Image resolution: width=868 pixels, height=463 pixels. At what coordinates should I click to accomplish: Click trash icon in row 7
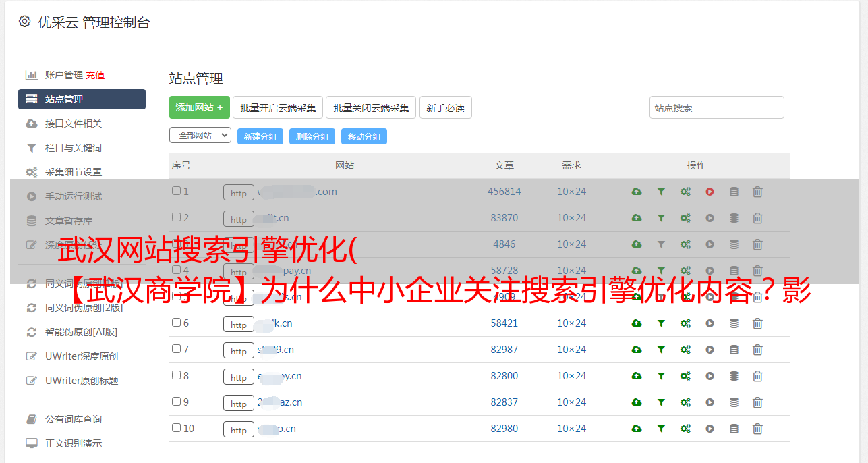tap(757, 350)
